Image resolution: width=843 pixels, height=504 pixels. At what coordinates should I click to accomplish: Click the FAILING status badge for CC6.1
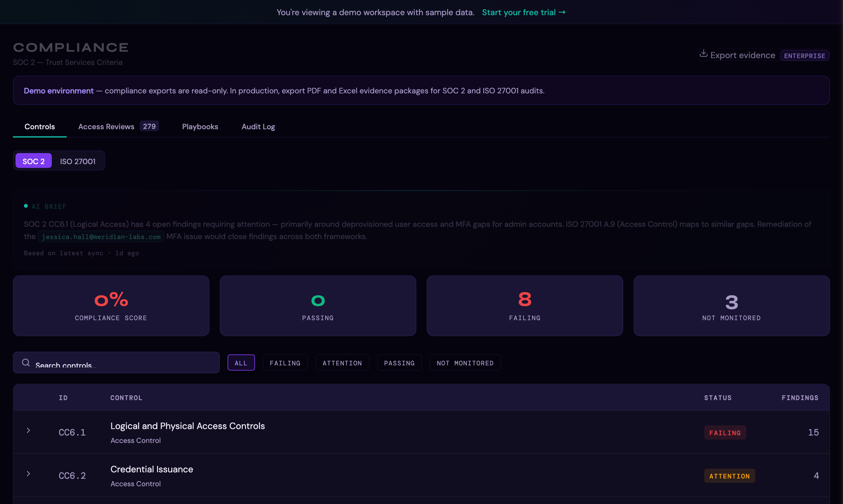point(725,433)
